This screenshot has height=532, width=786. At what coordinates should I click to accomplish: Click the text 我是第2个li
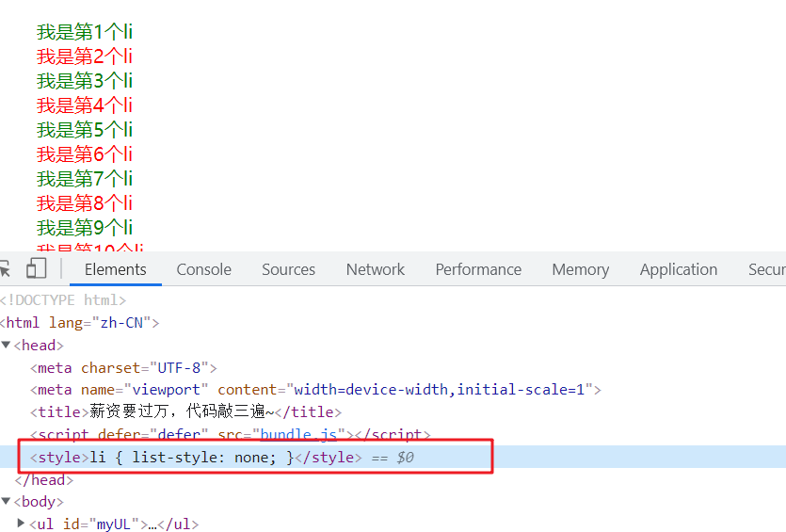pyautogui.click(x=84, y=56)
